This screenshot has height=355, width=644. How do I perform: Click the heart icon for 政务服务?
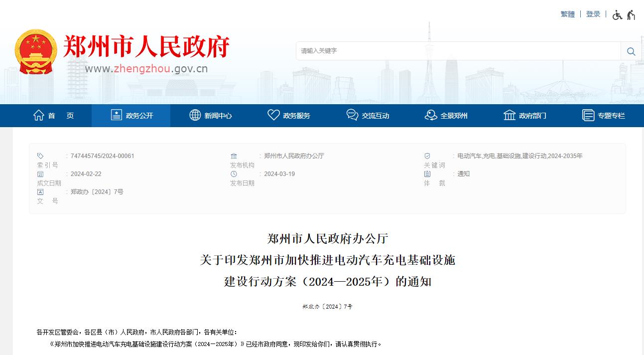[x=273, y=115]
